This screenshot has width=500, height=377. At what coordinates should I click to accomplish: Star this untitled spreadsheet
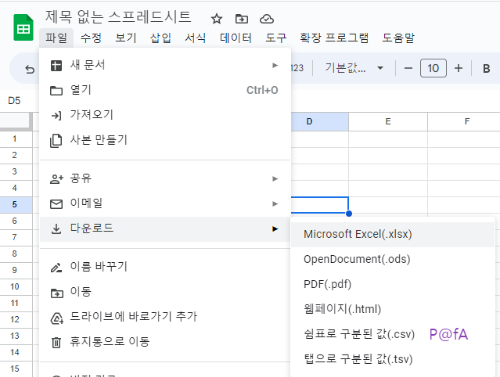tap(217, 19)
